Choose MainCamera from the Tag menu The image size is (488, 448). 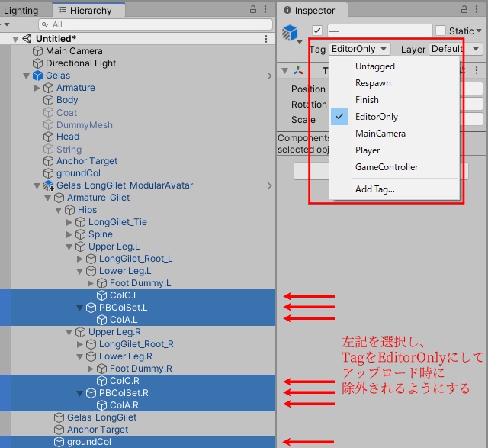click(x=394, y=134)
